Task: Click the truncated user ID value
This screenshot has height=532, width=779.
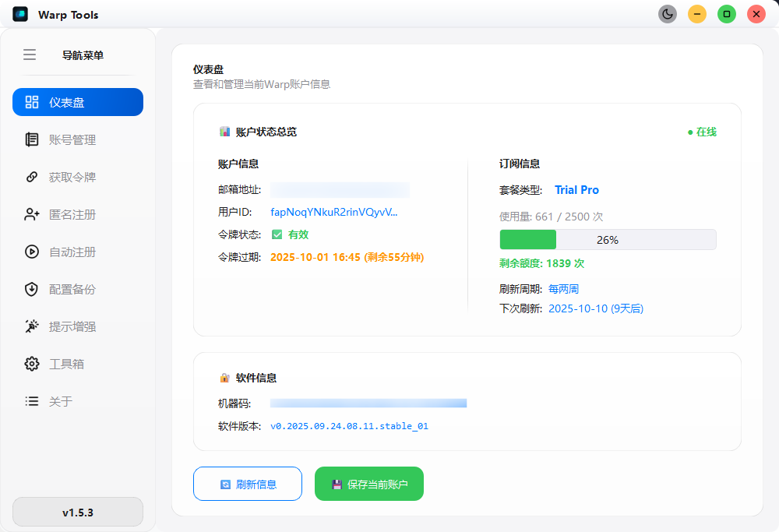Action: [334, 212]
